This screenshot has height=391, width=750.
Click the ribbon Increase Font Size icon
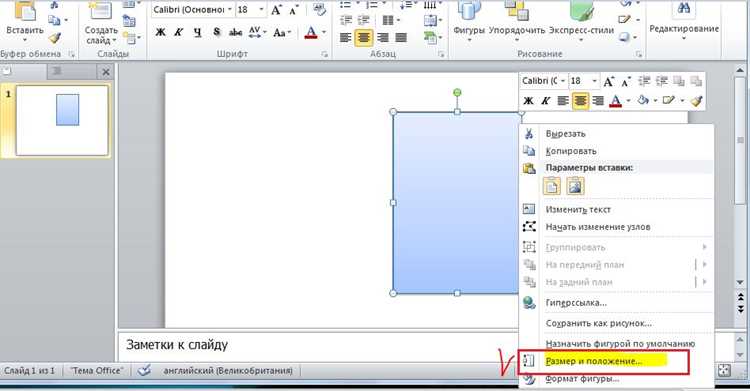click(276, 10)
